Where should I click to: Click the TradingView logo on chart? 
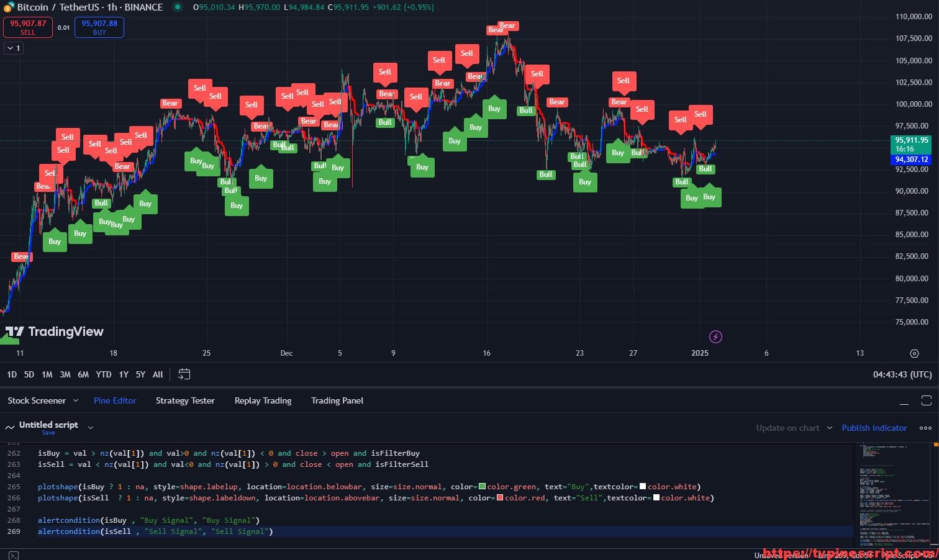point(55,332)
